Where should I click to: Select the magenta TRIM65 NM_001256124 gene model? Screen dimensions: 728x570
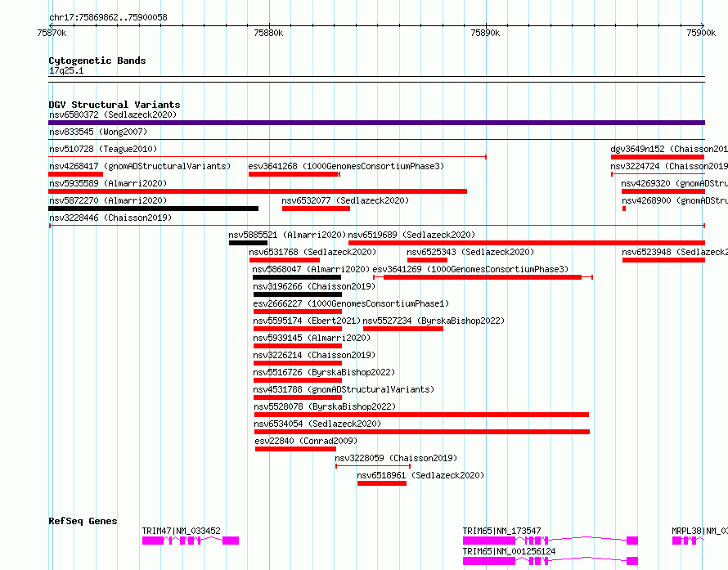point(550,561)
